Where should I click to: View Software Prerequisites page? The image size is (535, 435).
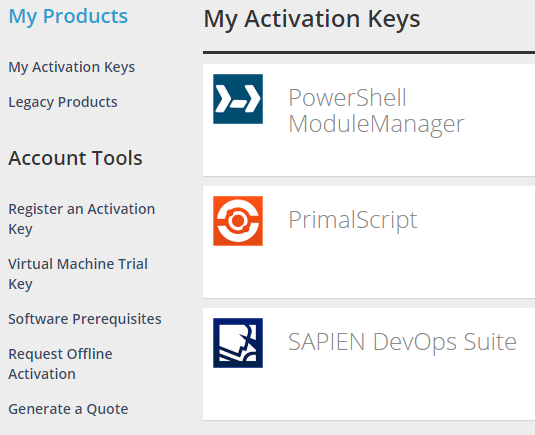(x=85, y=319)
